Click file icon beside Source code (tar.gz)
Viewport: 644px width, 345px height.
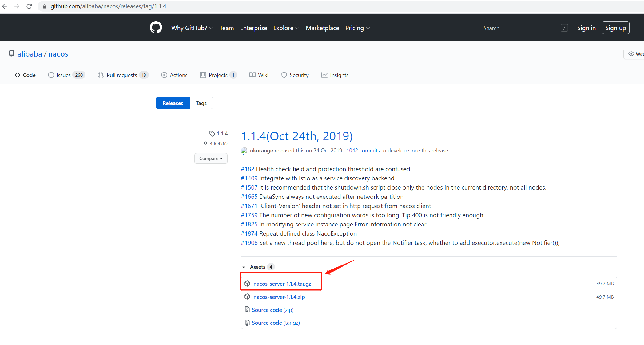[247, 323]
